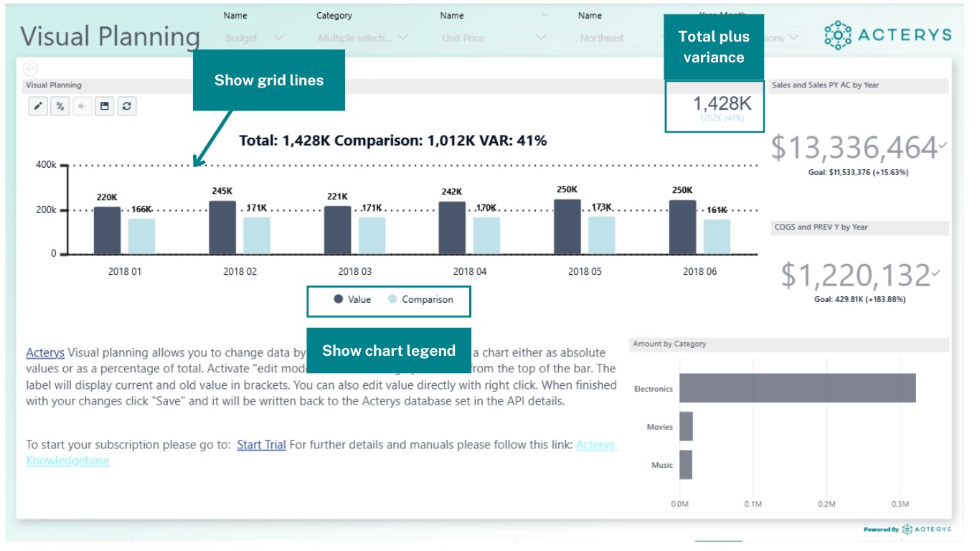Save changes with the save icon
Viewport: 980px width, 551px height.
(105, 106)
